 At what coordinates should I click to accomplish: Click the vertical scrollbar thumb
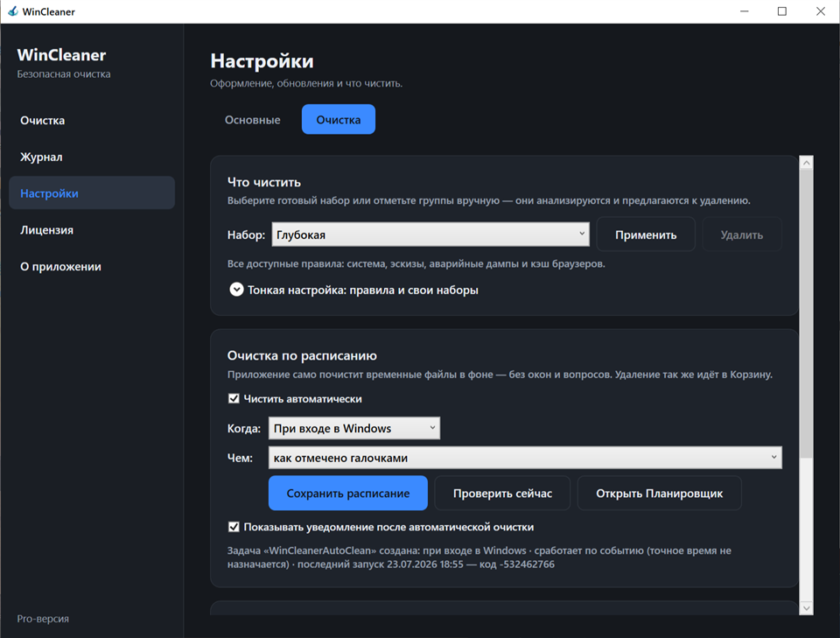coord(806,313)
